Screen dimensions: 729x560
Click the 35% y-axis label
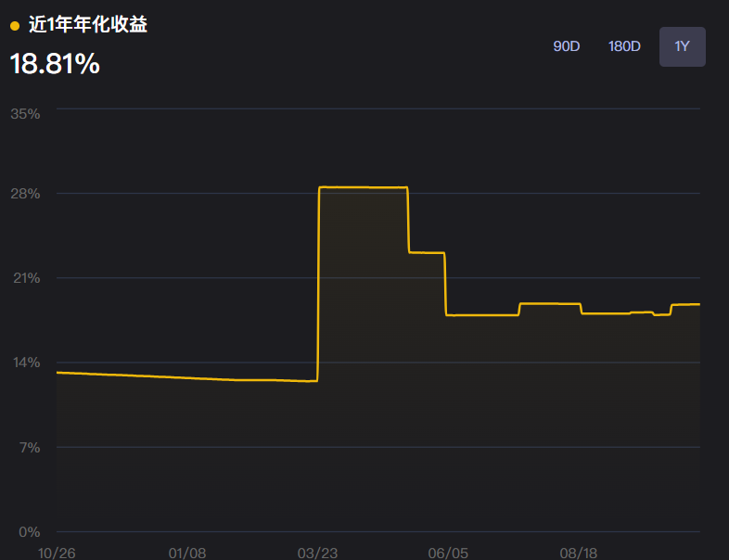(x=25, y=114)
